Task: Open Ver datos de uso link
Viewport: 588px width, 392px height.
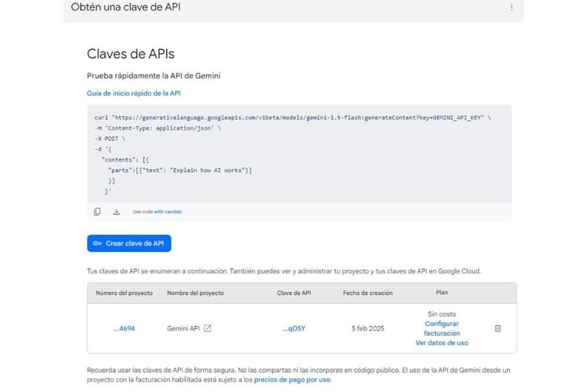Action: 442,343
